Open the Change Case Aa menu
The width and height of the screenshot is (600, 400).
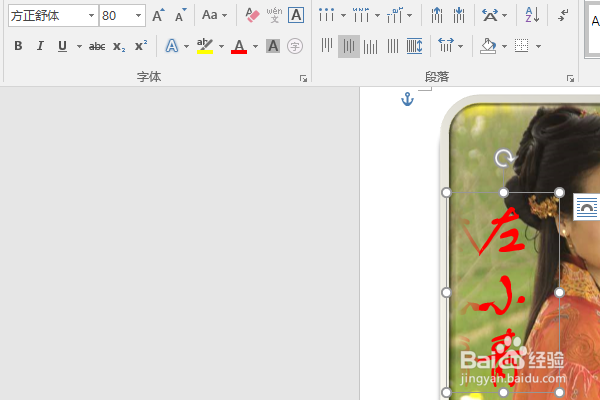tap(214, 15)
